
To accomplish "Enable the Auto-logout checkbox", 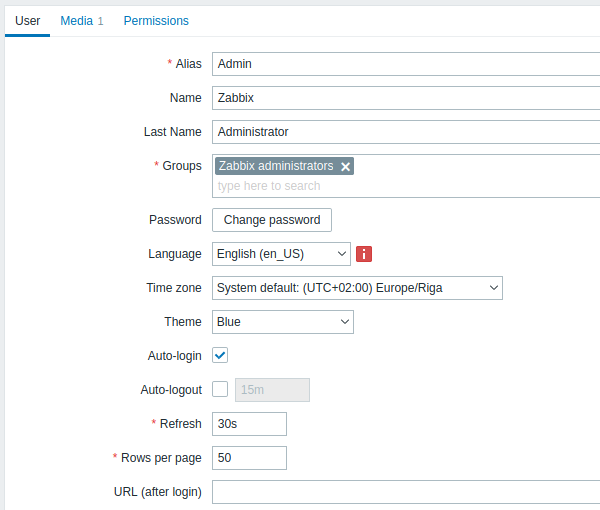I will [x=220, y=390].
